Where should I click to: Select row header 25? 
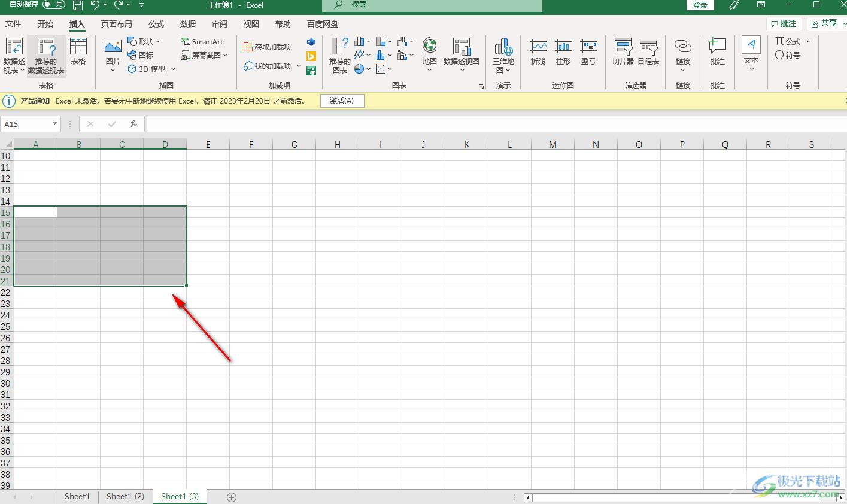click(x=6, y=326)
